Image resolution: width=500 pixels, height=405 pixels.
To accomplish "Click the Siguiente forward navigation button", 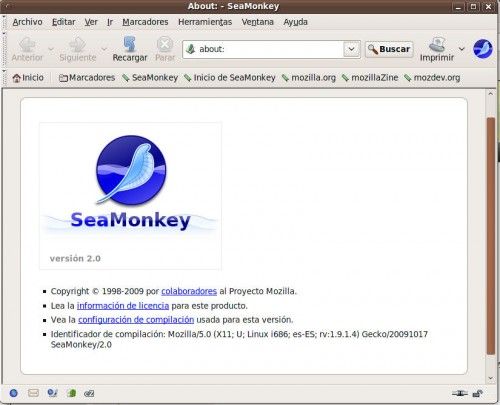I will [x=78, y=49].
